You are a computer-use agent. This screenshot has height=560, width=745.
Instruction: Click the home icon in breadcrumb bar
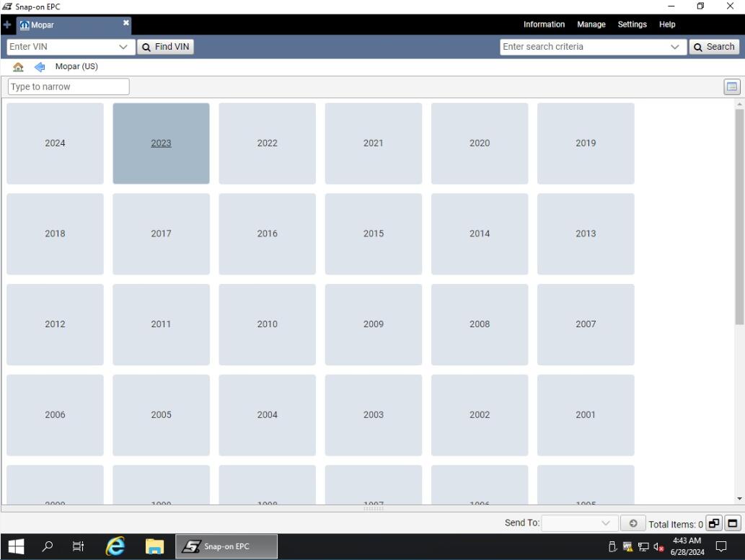[x=18, y=67]
